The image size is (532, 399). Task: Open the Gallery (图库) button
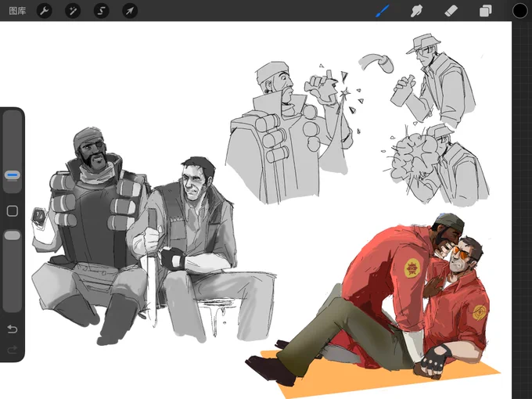[17, 11]
